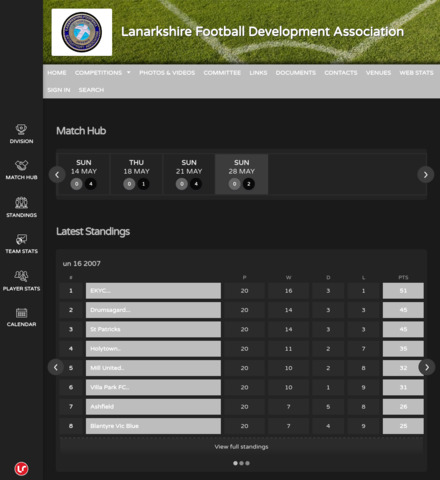440x480 pixels.
Task: Open the Contacts menu item
Action: click(x=341, y=73)
